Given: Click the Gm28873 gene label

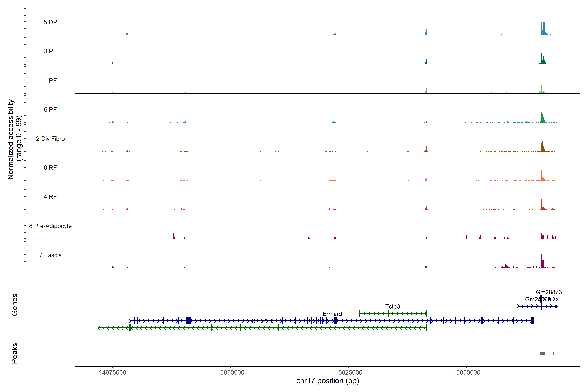Looking at the screenshot, I should pyautogui.click(x=549, y=292).
